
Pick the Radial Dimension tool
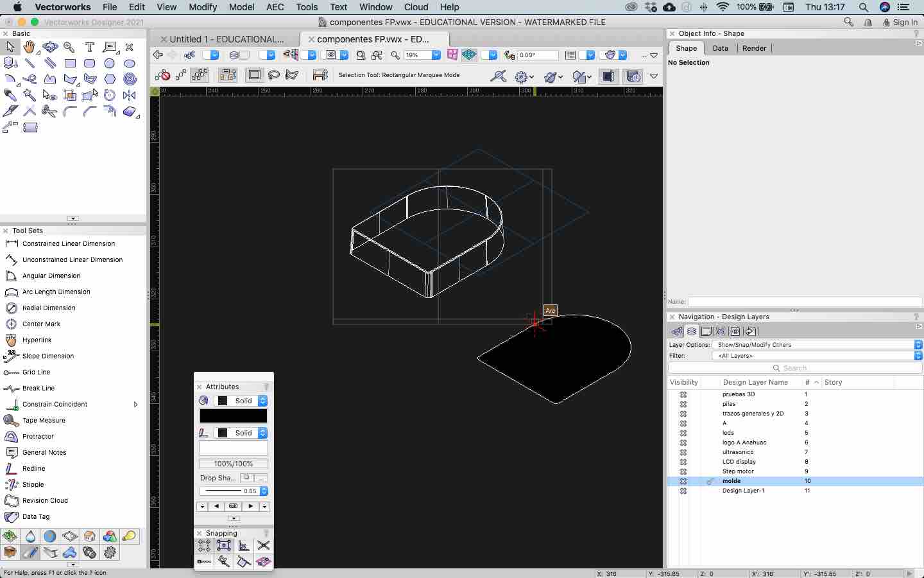[x=49, y=308]
